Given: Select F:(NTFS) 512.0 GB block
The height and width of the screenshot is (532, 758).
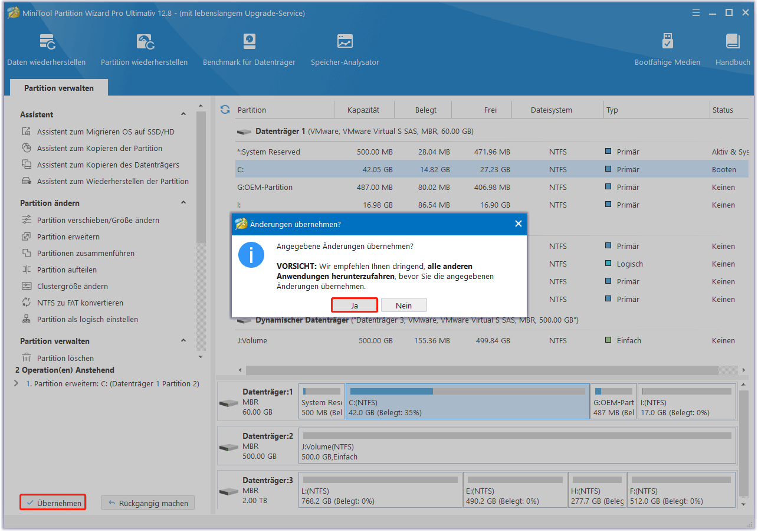Looking at the screenshot, I should pyautogui.click(x=681, y=490).
